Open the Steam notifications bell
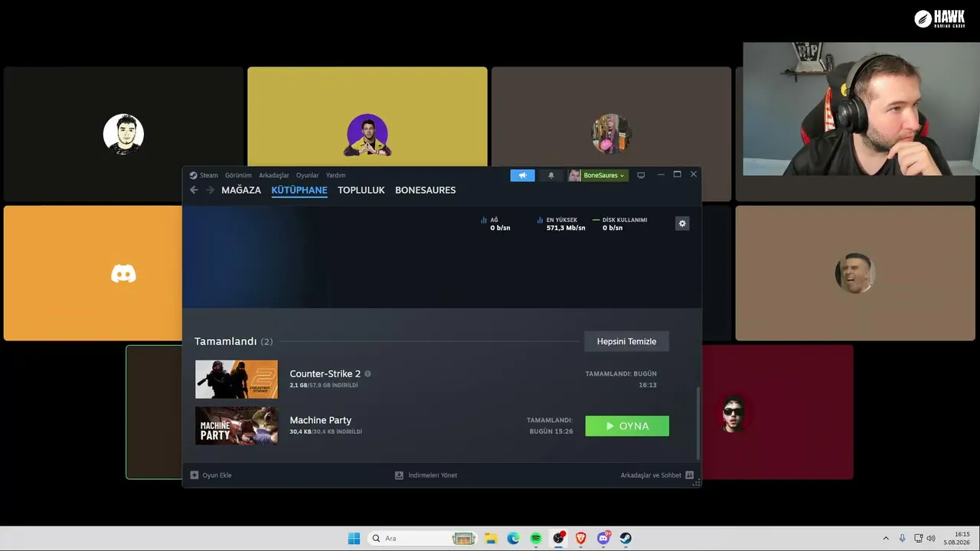Image resolution: width=980 pixels, height=551 pixels. coord(550,175)
